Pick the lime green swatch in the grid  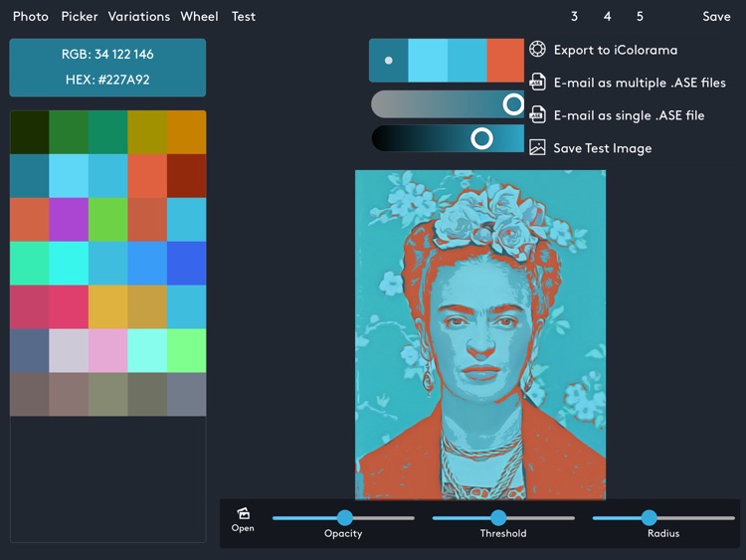point(108,220)
